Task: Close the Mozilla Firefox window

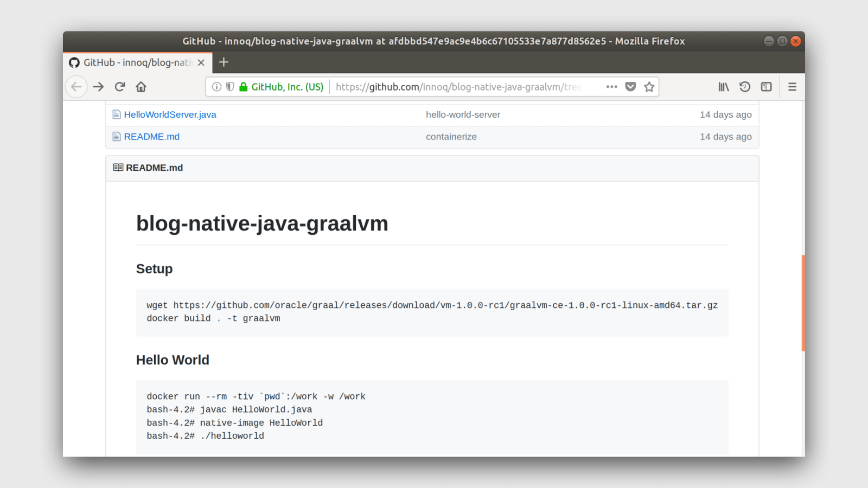Action: [796, 41]
